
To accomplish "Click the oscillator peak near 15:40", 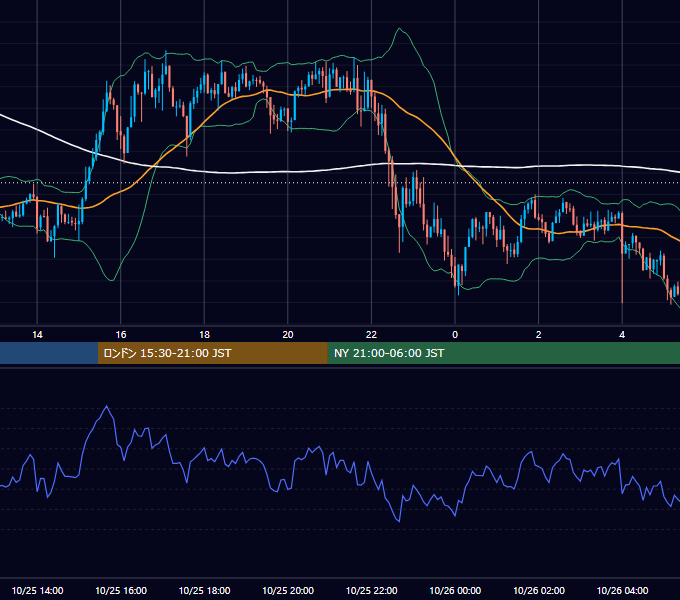I will (x=107, y=407).
